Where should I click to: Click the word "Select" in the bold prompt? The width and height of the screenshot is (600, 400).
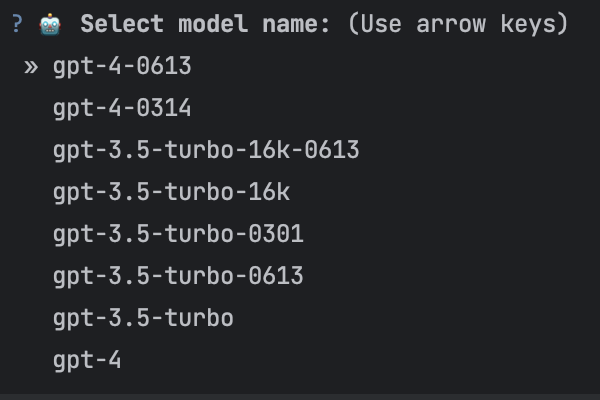click(122, 24)
